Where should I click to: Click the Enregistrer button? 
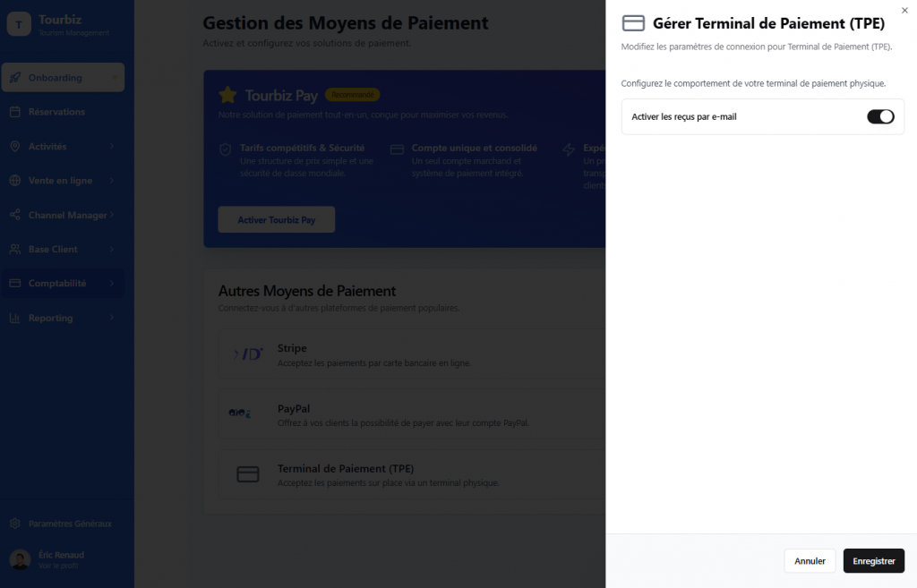click(873, 561)
